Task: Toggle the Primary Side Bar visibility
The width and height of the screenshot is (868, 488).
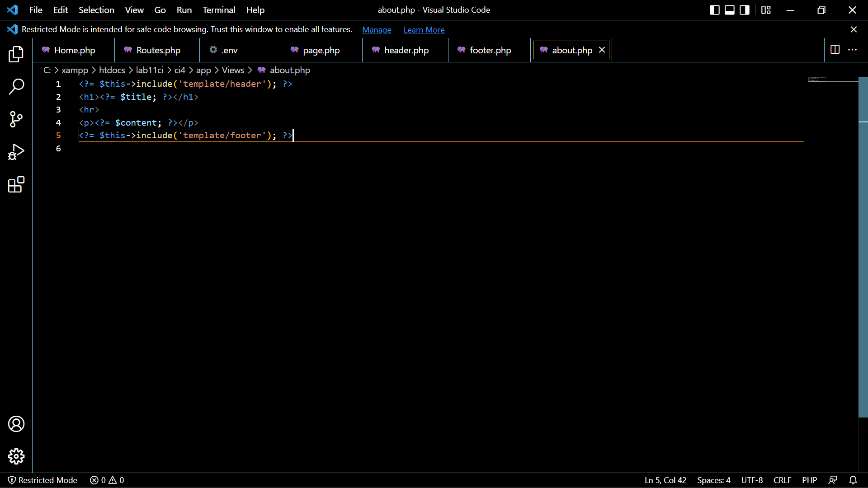Action: click(x=715, y=9)
